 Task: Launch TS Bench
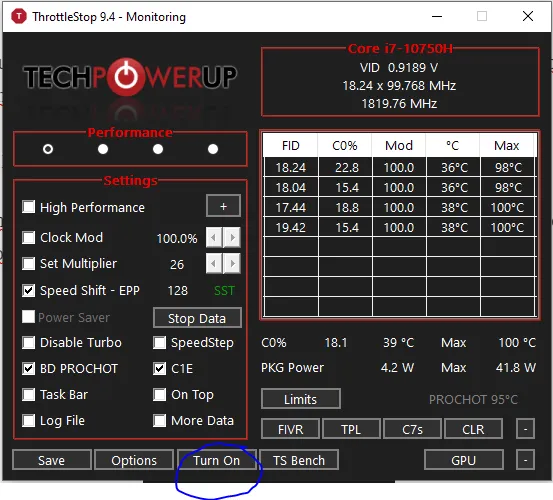tap(299, 460)
